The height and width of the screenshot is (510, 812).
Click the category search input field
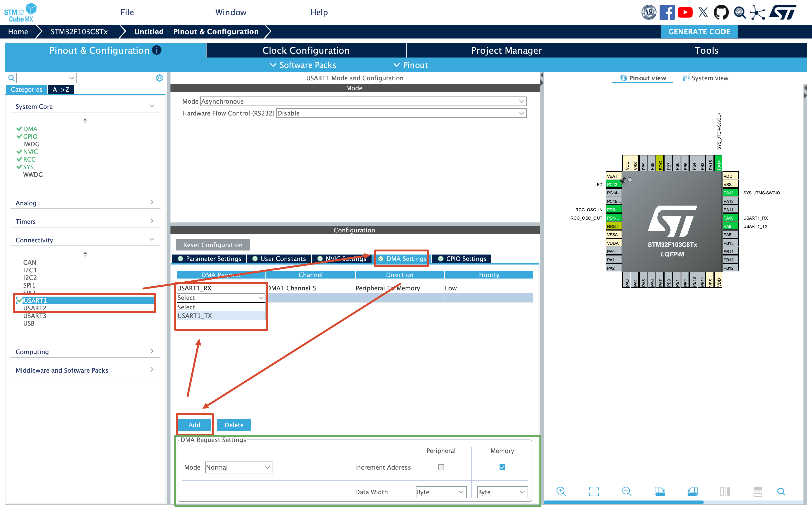pos(47,78)
